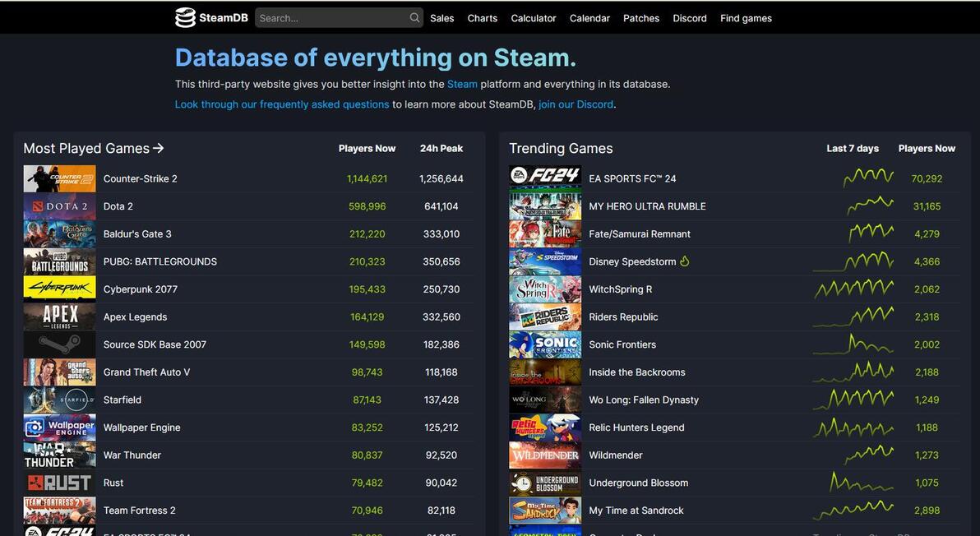
Task: Click Apex Legends 24h peak 332,560
Action: pyautogui.click(x=441, y=317)
